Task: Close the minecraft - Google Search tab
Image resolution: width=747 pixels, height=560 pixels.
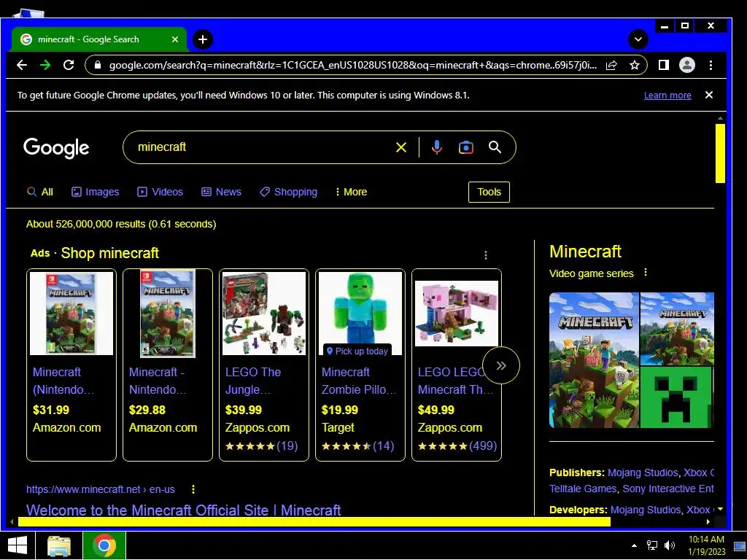Action: click(x=175, y=39)
